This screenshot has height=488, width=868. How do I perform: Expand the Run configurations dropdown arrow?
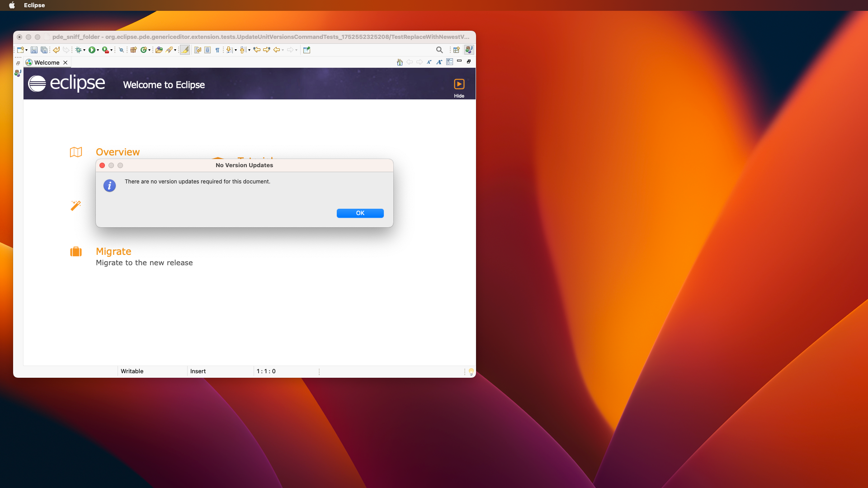(x=98, y=50)
